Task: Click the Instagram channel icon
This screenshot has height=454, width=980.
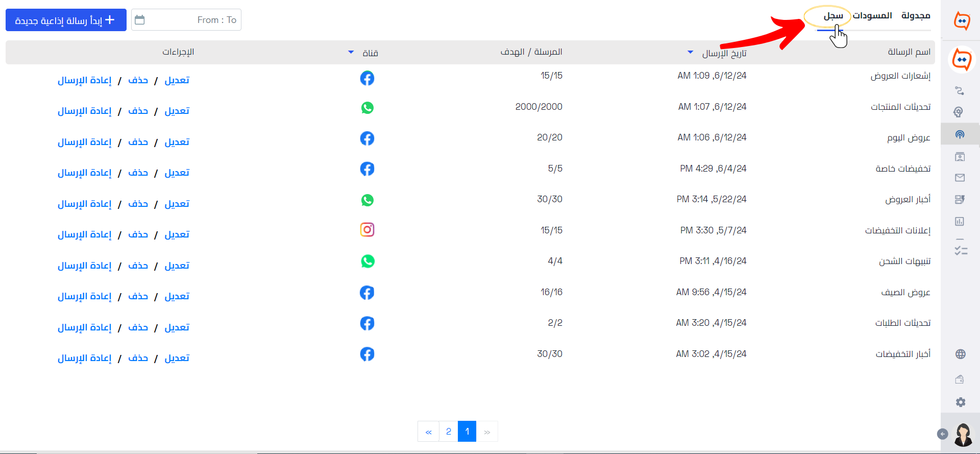Action: (367, 230)
